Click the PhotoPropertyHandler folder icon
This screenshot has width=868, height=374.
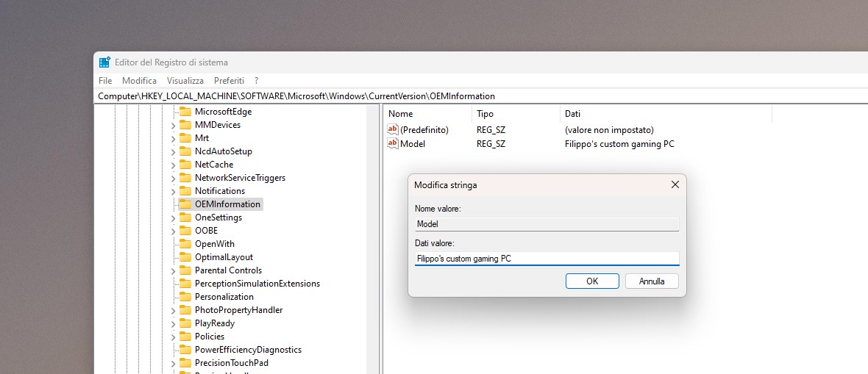point(185,310)
